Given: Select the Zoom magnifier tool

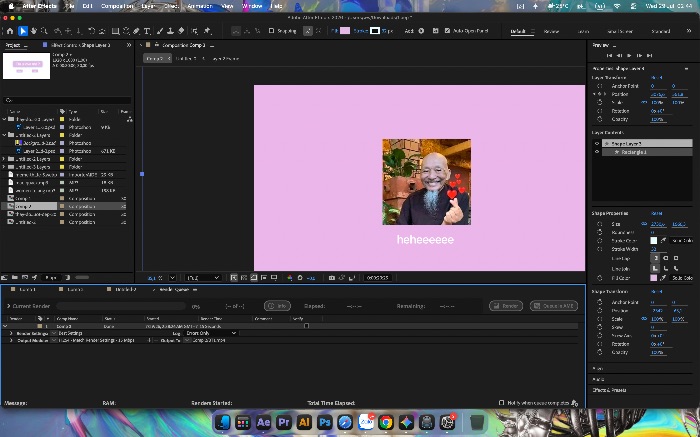Looking at the screenshot, I should pos(44,31).
